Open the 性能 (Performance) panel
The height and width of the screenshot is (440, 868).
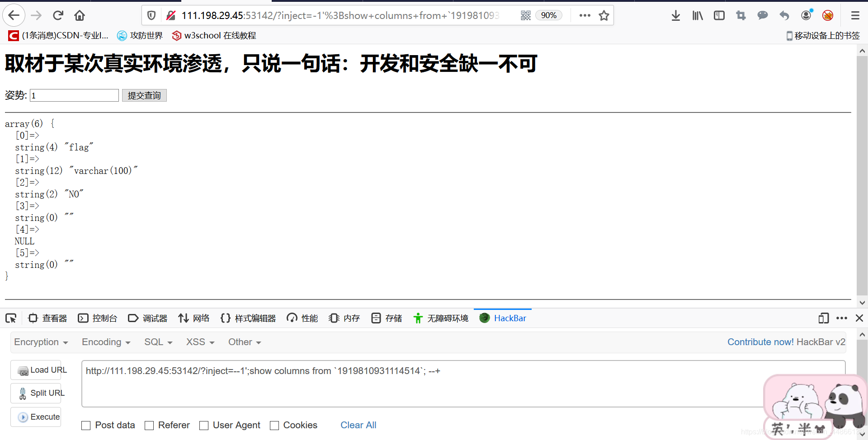302,318
